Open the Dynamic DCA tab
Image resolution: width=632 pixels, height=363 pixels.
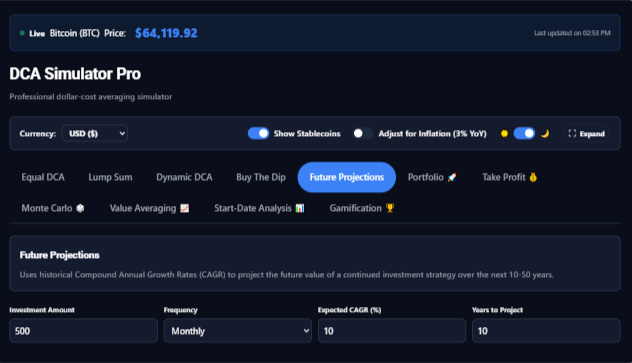click(184, 177)
